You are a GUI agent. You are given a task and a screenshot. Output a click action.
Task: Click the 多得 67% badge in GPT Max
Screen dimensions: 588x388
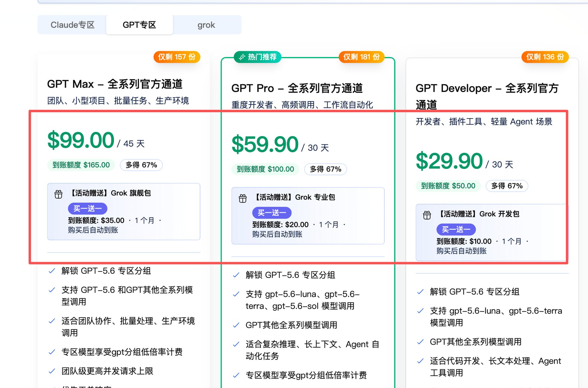(141, 165)
